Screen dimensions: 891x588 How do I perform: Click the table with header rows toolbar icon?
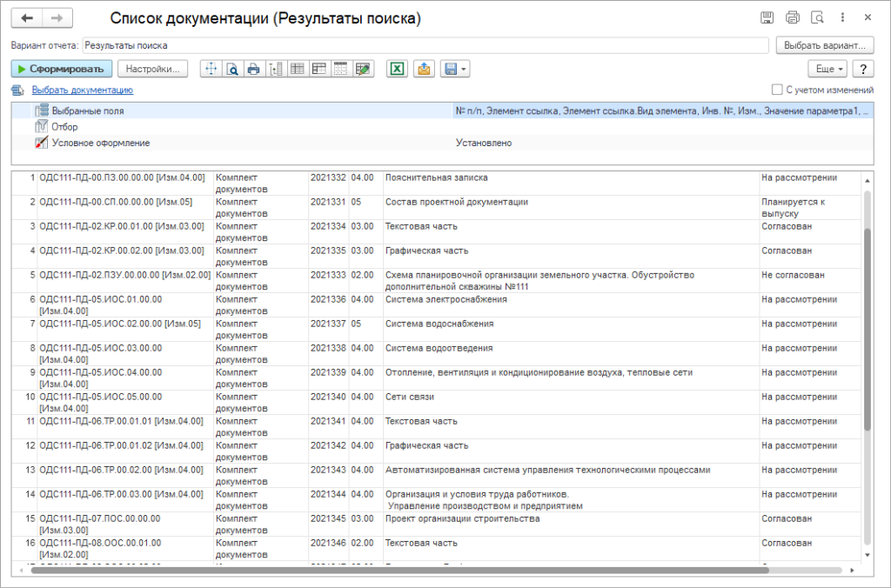(x=318, y=69)
